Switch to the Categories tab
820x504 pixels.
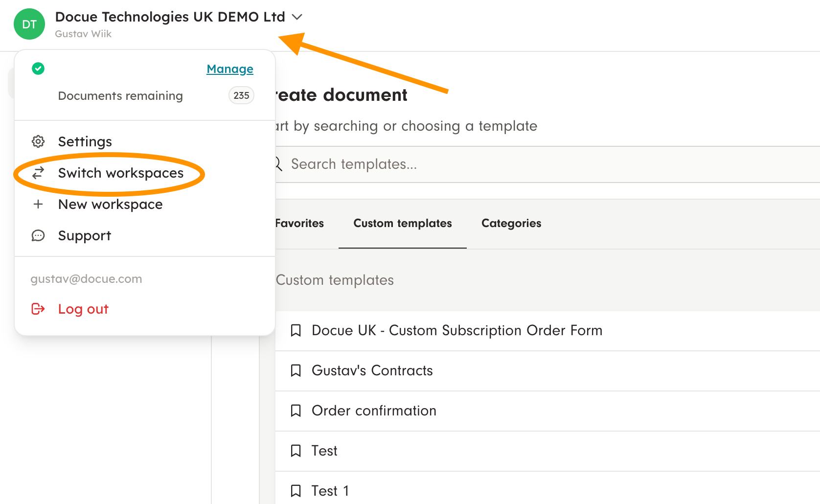(511, 224)
